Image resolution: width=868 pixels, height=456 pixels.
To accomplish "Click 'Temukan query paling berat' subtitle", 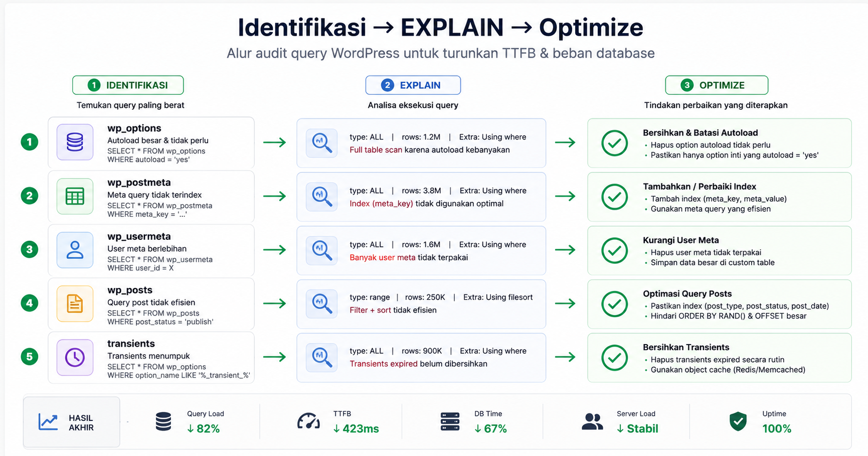I will point(130,105).
